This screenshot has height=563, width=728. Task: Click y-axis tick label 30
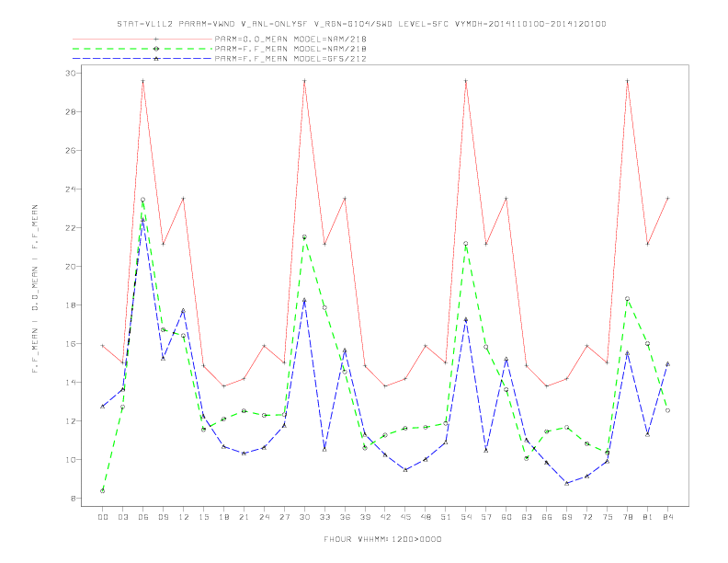click(70, 73)
